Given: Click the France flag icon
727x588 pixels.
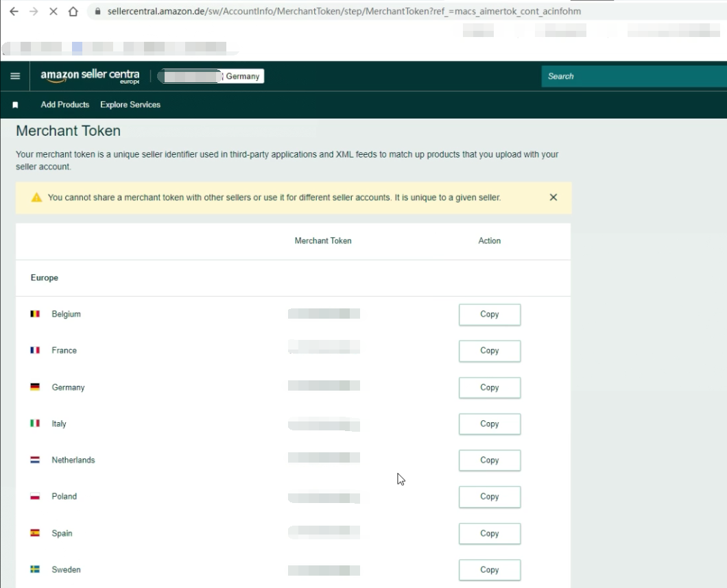Looking at the screenshot, I should click(35, 350).
